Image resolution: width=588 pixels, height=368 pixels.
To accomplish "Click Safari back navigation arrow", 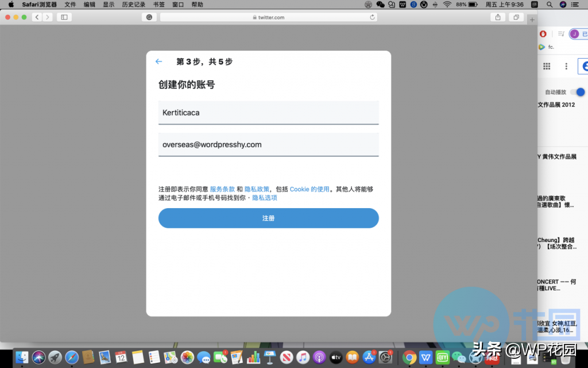I will point(37,17).
